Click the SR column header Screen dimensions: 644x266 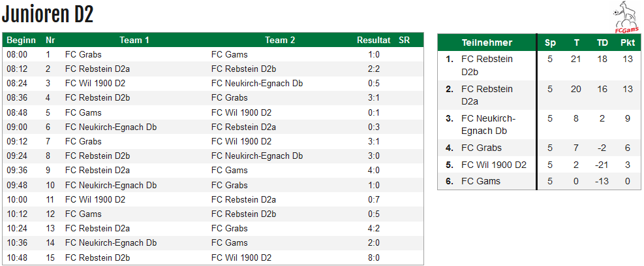(x=404, y=41)
